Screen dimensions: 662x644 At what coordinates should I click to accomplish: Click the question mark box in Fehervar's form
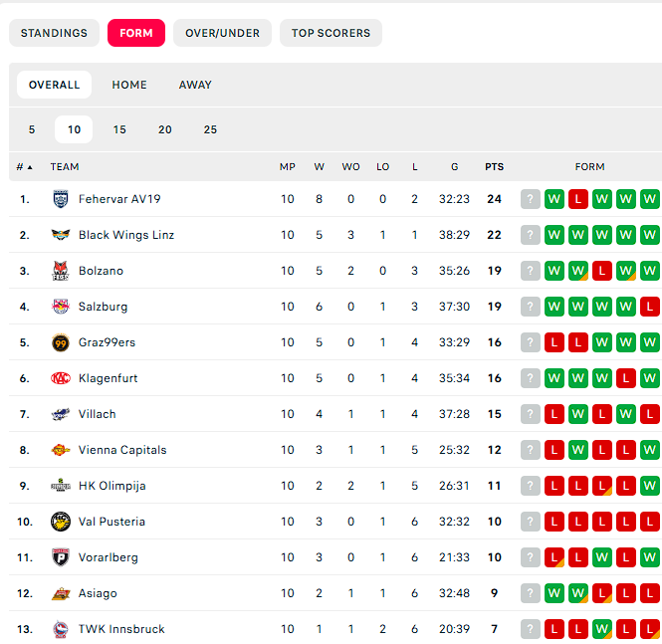pyautogui.click(x=531, y=199)
